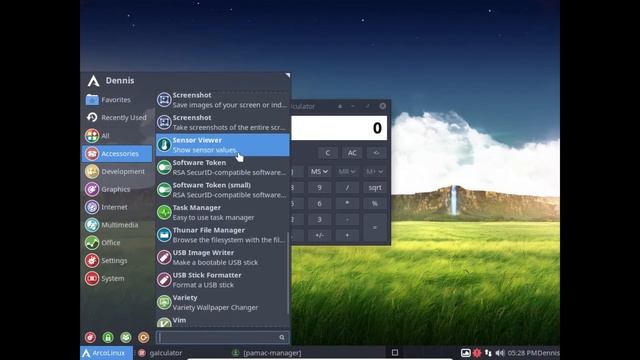The height and width of the screenshot is (360, 640).
Task: Select the Favorites category
Action: tap(117, 100)
